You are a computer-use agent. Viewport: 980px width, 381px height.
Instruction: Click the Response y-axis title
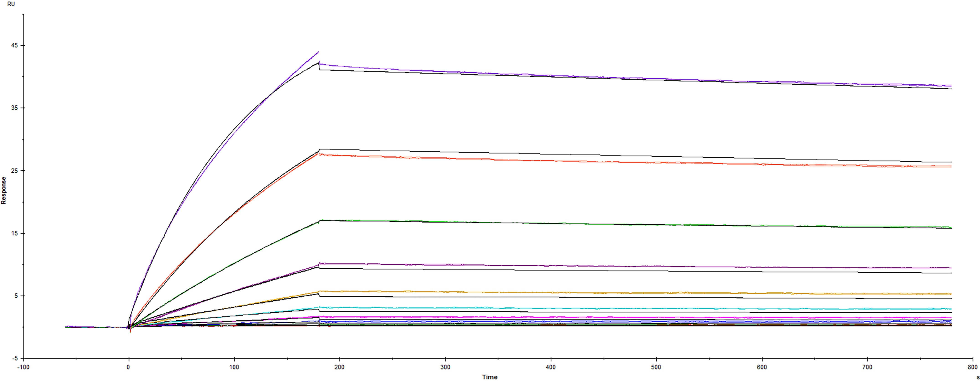pos(4,191)
